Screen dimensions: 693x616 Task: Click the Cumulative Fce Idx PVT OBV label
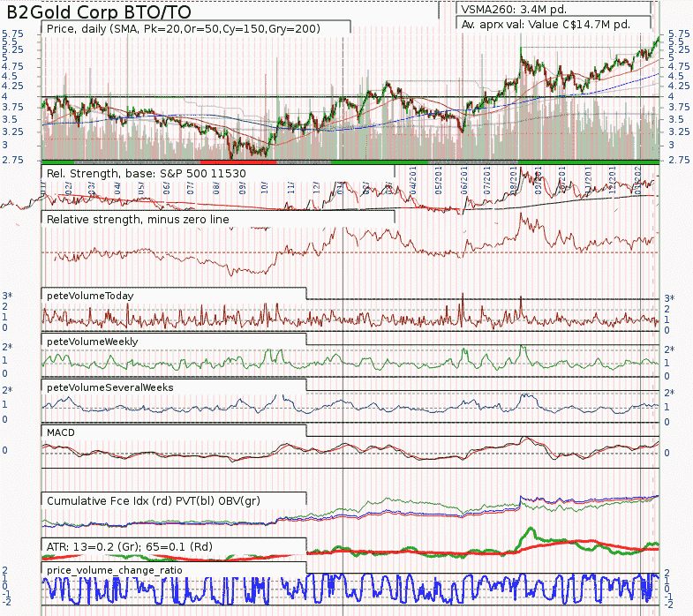pyautogui.click(x=154, y=500)
